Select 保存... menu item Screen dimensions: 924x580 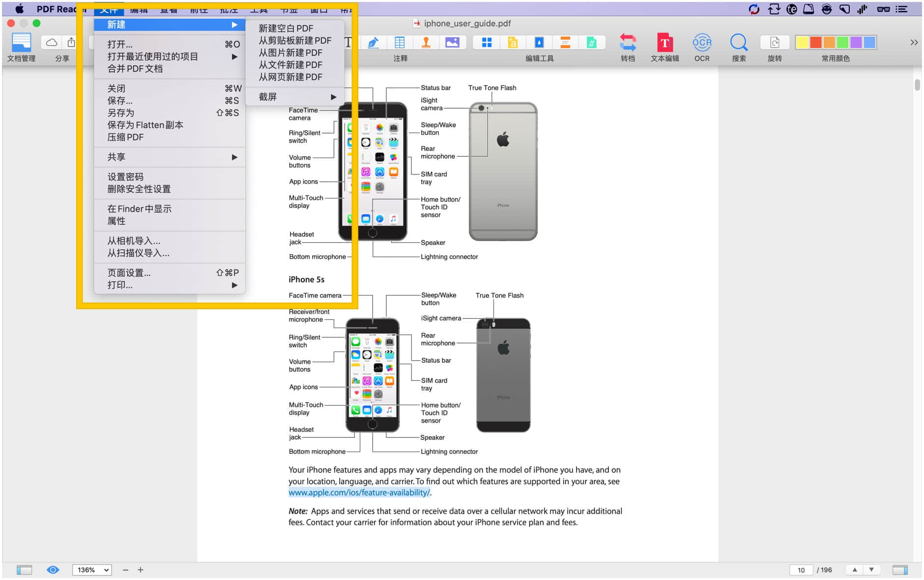(169, 101)
